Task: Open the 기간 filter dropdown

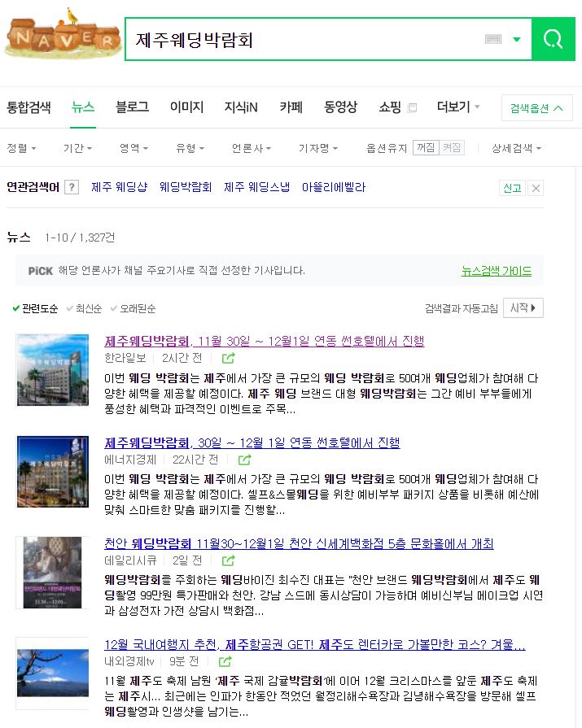Action: click(x=77, y=148)
